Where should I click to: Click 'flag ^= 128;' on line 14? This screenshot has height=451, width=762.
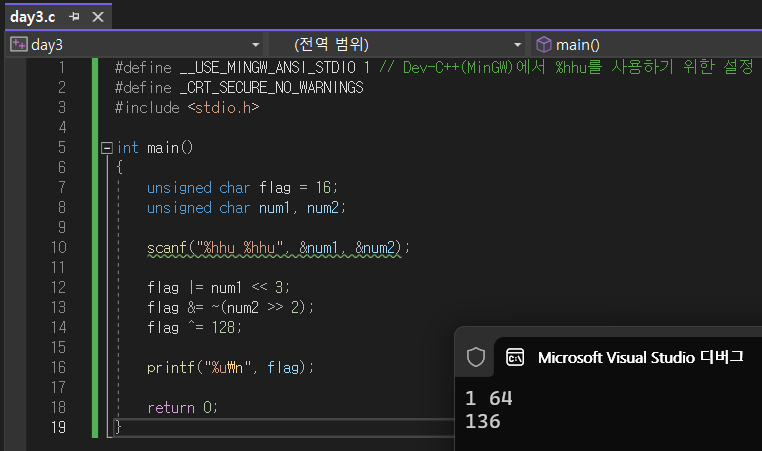pyautogui.click(x=194, y=327)
